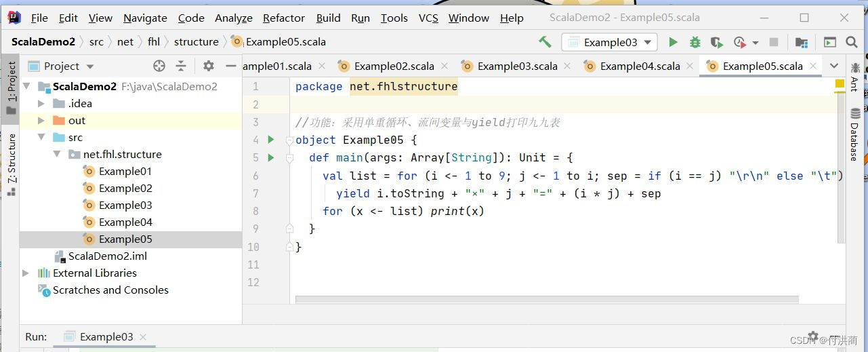This screenshot has height=352, width=868.
Task: Fold main method with gutter fold marker at line 9
Action: tap(289, 229)
